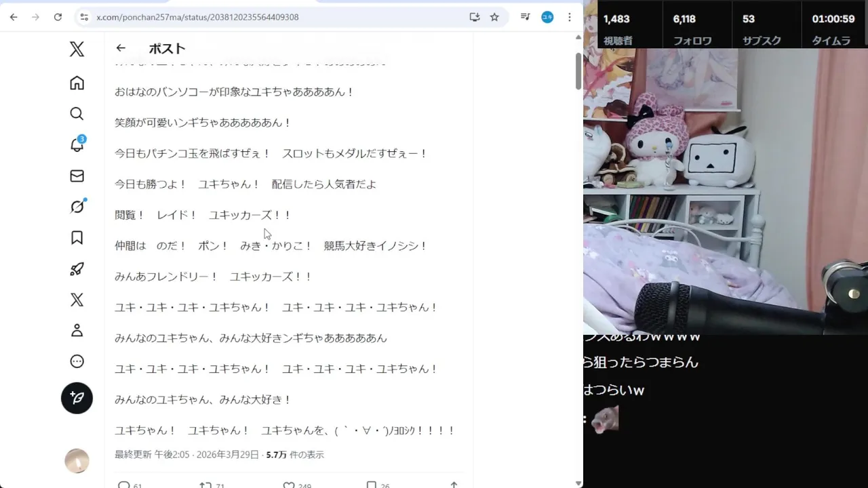The width and height of the screenshot is (868, 488).
Task: Click the line 笑顔が可愛いンギちゃ
Action: 203,123
